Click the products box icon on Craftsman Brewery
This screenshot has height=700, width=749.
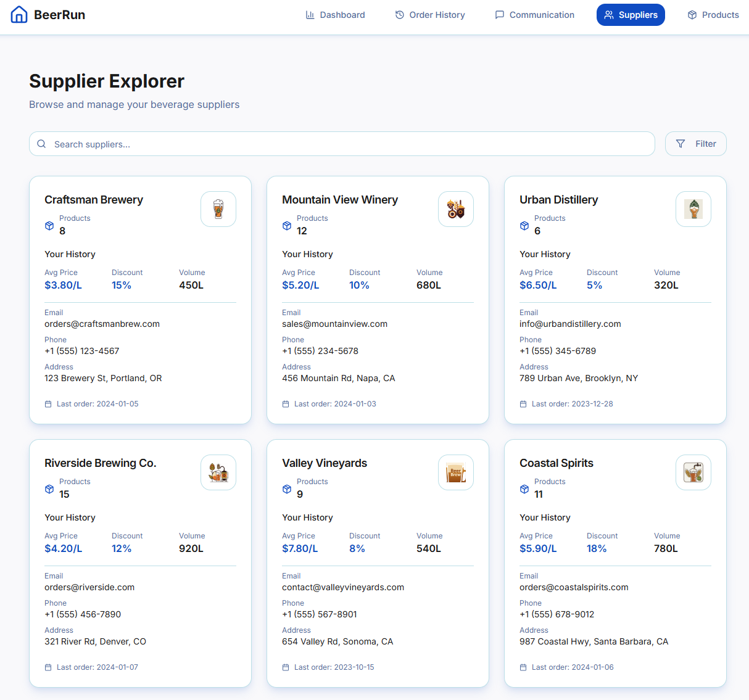pyautogui.click(x=49, y=226)
